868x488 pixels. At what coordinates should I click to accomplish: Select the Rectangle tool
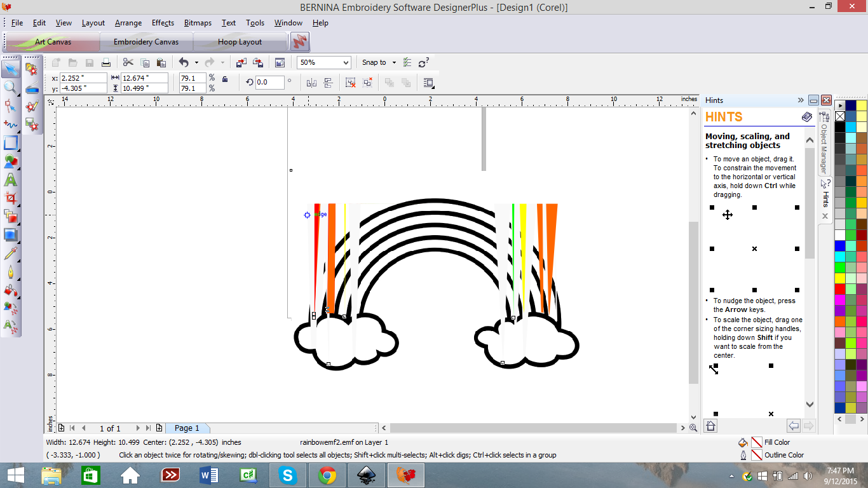11,143
